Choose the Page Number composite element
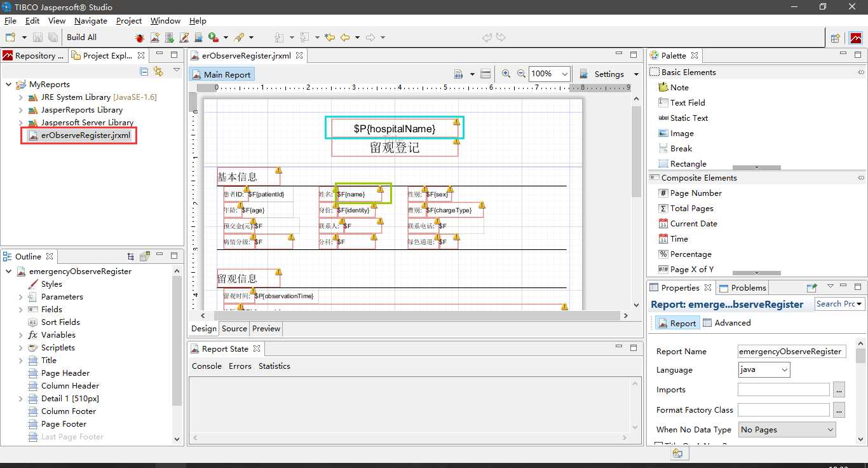Image resolution: width=868 pixels, height=468 pixels. click(x=695, y=193)
